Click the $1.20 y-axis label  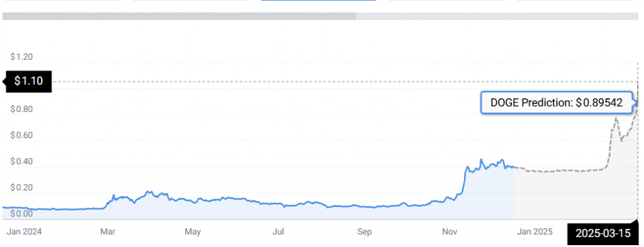pyautogui.click(x=22, y=57)
